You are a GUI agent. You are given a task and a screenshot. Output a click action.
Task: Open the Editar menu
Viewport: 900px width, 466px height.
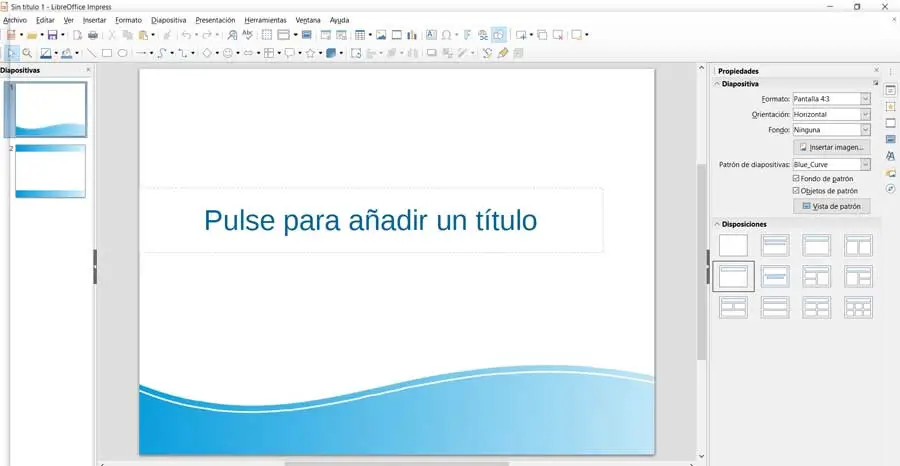45,20
